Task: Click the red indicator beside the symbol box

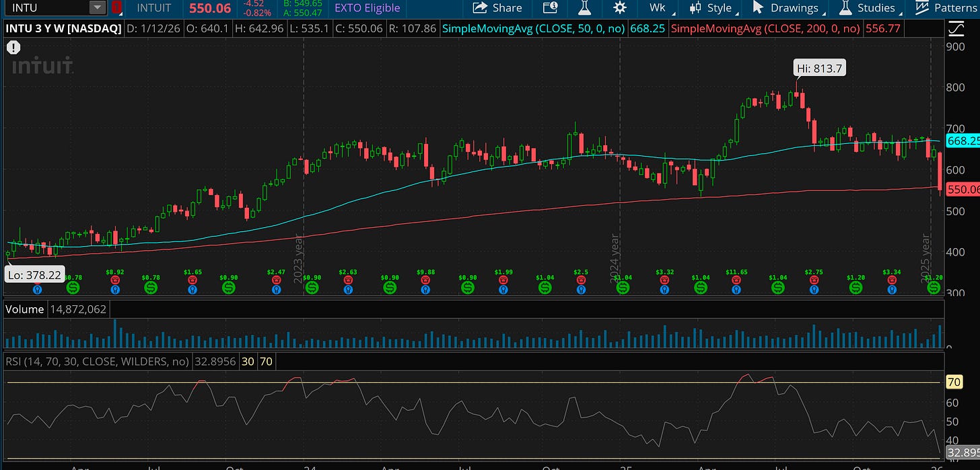Action: [x=116, y=8]
